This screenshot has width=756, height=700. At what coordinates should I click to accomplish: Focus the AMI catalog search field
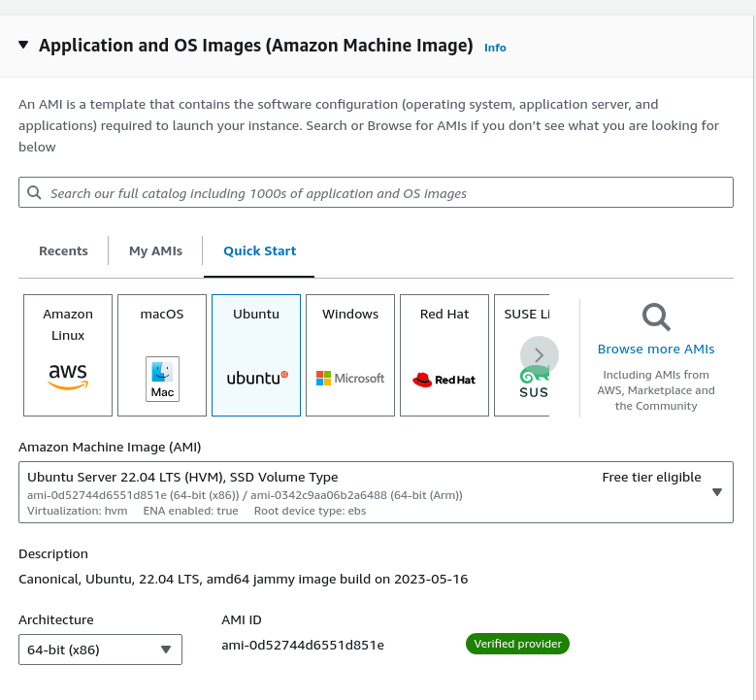(x=377, y=192)
